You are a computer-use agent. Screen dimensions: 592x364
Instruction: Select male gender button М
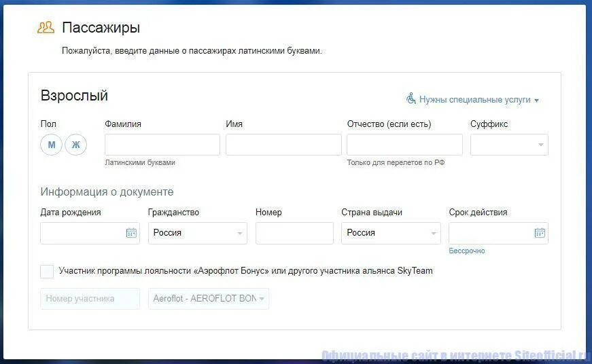pos(52,145)
